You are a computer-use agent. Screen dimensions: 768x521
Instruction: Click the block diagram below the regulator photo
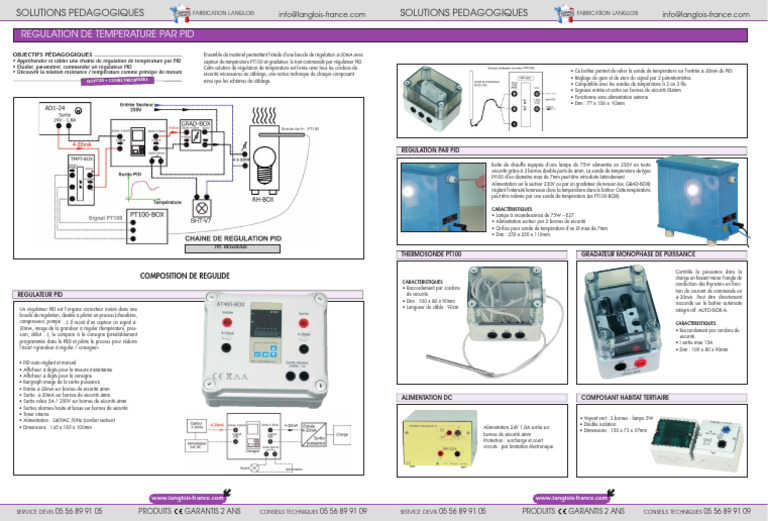tap(269, 445)
